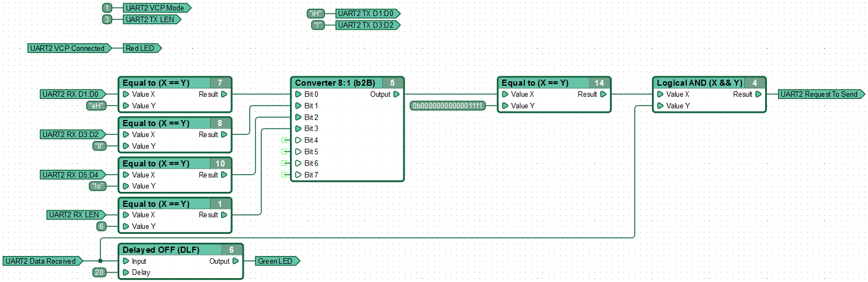Select the UART2 TX LEN output tag

coord(152,19)
